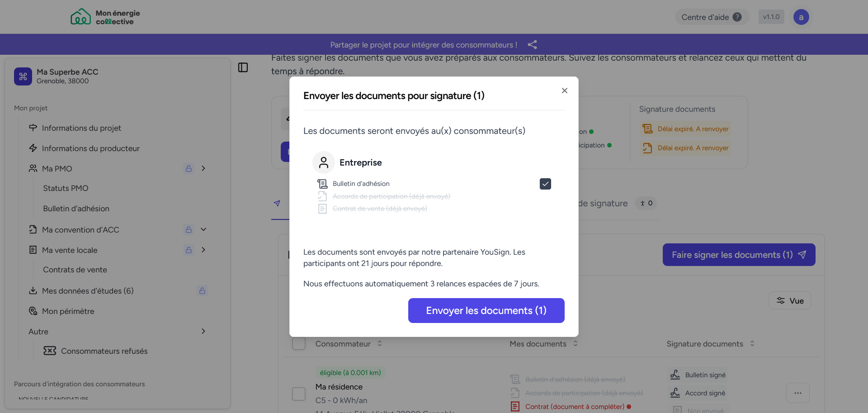Open Consommateurs refusés in sidebar

[104, 351]
